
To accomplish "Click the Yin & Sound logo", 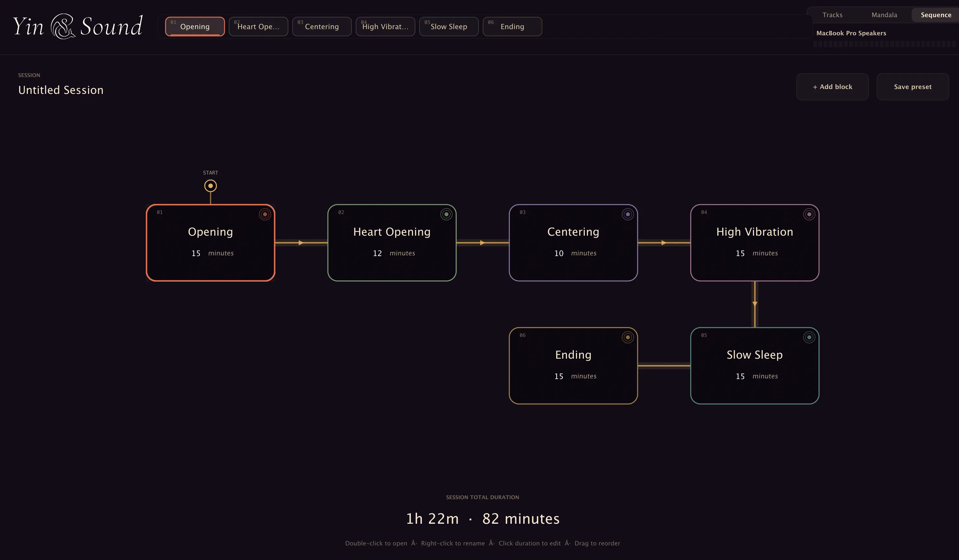I will (x=78, y=26).
